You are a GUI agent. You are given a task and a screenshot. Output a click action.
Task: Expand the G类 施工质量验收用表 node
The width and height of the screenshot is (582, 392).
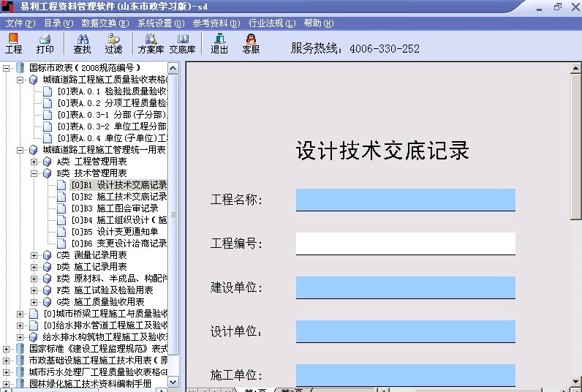[34, 302]
